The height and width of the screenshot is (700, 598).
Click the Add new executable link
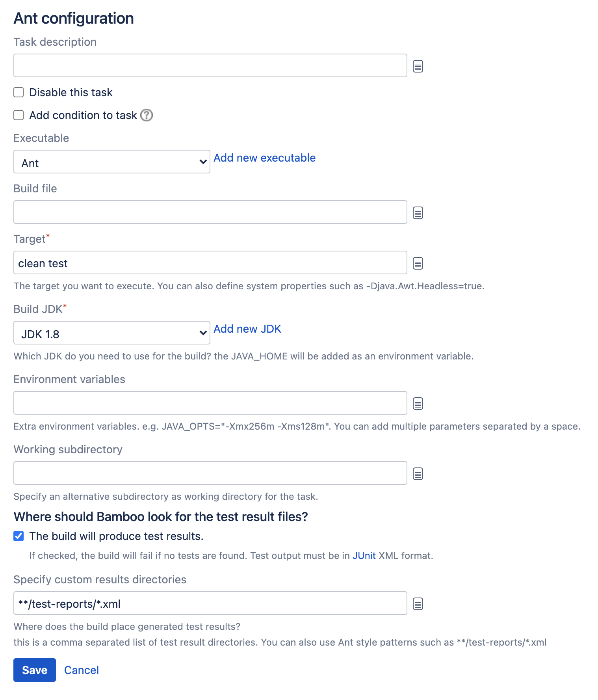click(264, 158)
